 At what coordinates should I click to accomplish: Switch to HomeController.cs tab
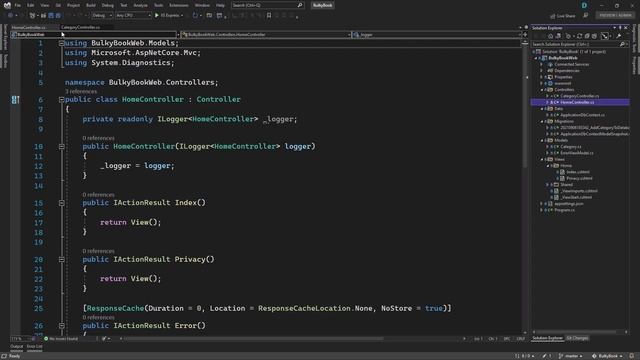point(29,27)
